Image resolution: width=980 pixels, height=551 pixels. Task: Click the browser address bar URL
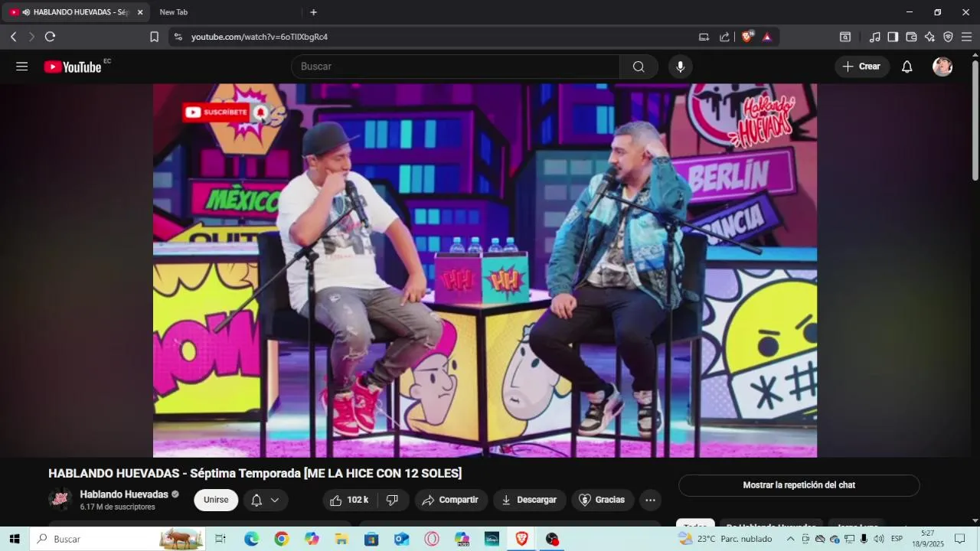pos(260,37)
